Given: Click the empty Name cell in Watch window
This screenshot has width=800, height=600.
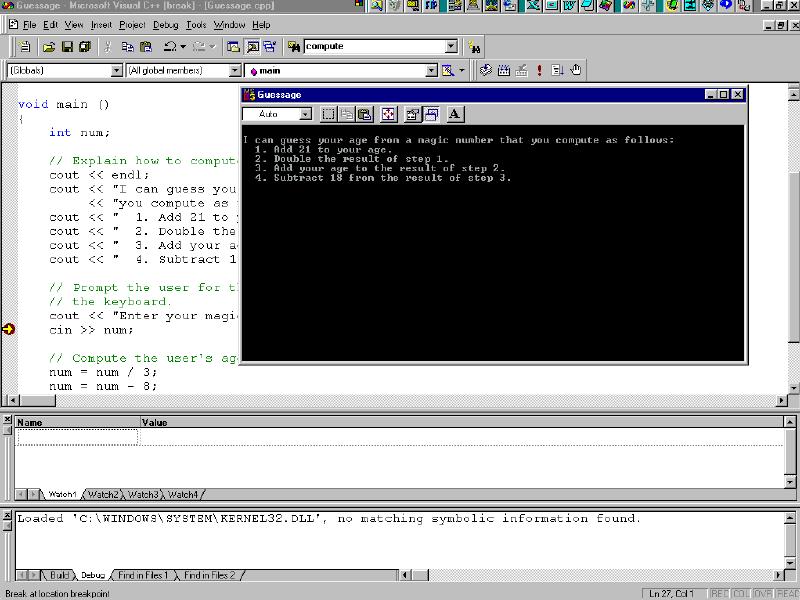Looking at the screenshot, I should click(x=77, y=437).
